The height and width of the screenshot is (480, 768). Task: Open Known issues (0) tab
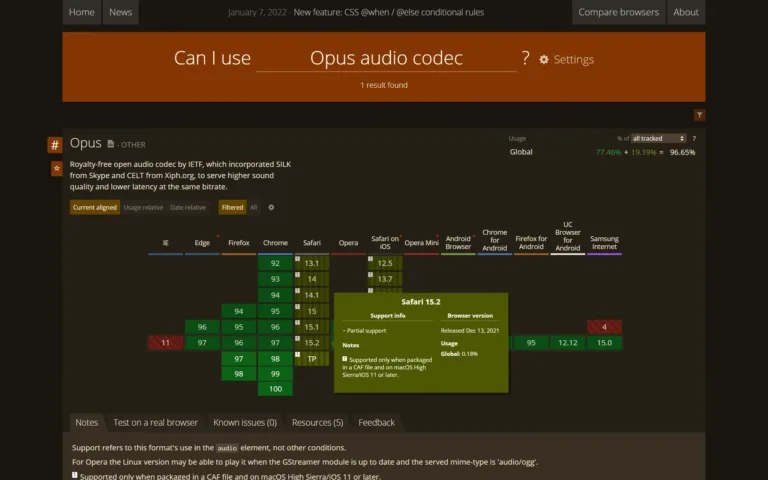tap(245, 422)
